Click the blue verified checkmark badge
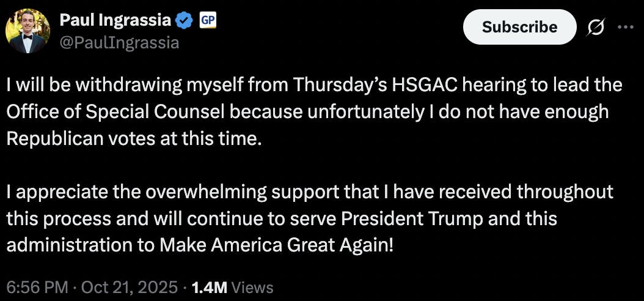644x301 pixels. point(184,21)
